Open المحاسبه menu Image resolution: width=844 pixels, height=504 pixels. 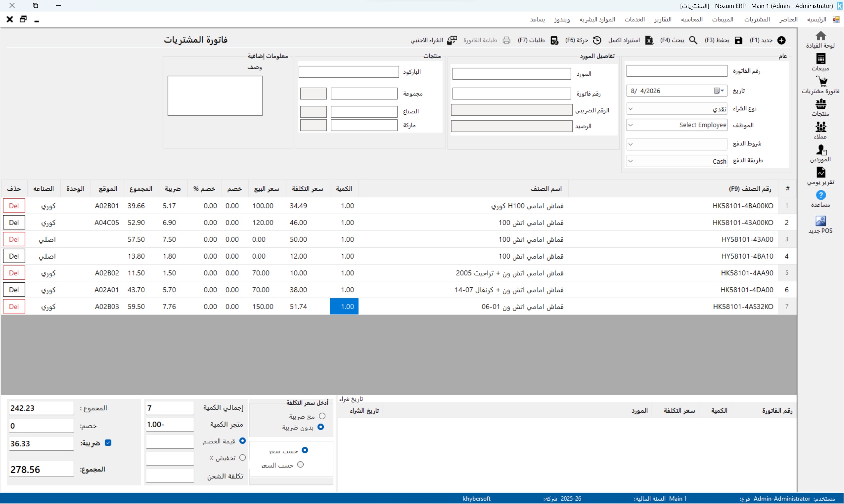coord(692,19)
